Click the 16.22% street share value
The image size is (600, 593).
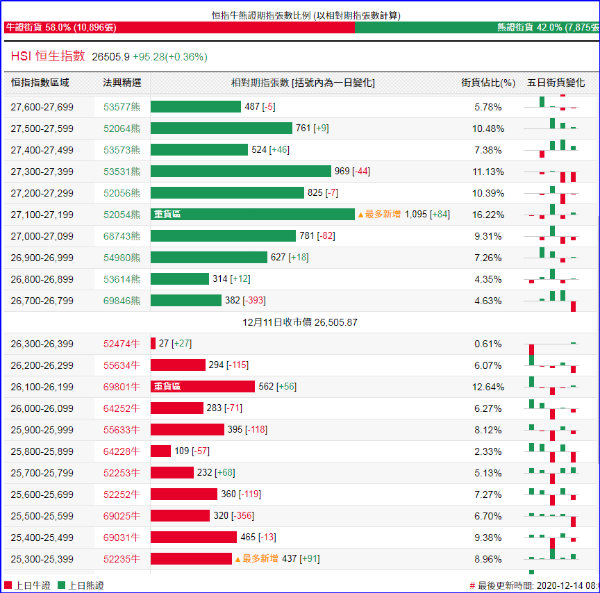[488, 215]
